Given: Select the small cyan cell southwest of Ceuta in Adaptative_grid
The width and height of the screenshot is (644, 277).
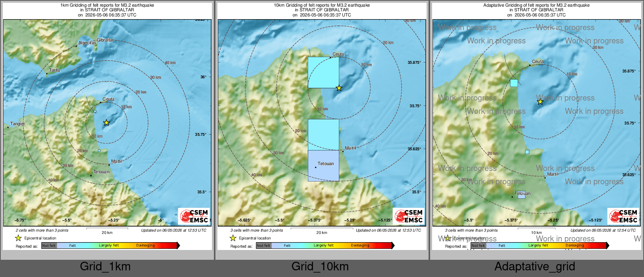Looking at the screenshot, I should (514, 83).
